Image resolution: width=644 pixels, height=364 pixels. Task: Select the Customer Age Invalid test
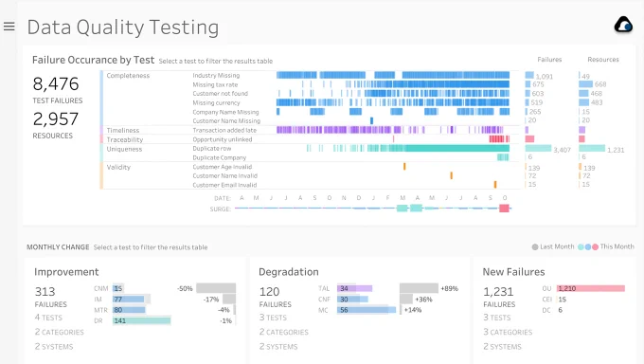coord(223,167)
